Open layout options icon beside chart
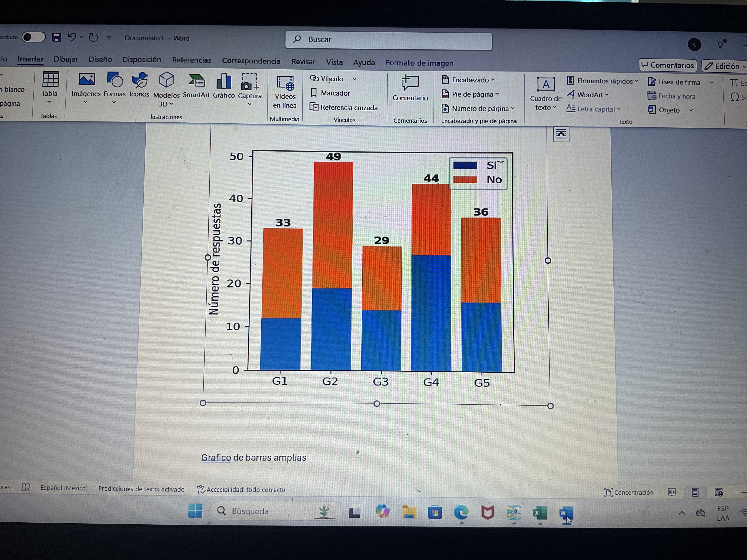747x560 pixels. (x=561, y=134)
